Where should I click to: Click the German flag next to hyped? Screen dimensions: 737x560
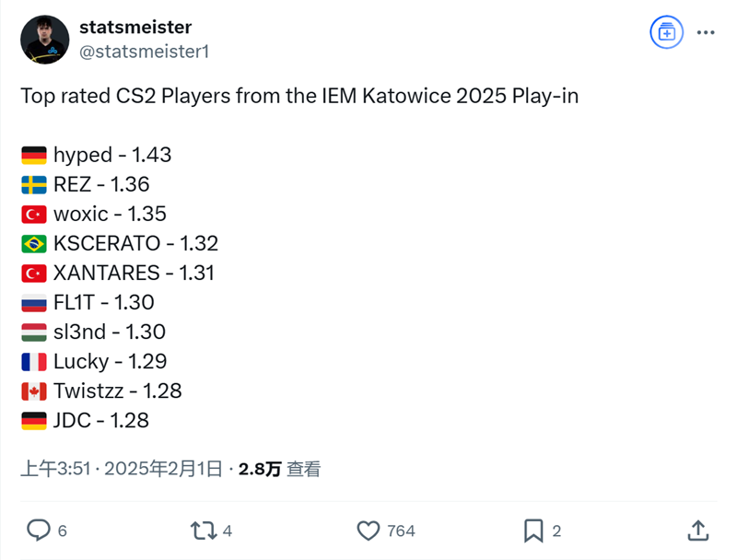(x=34, y=155)
